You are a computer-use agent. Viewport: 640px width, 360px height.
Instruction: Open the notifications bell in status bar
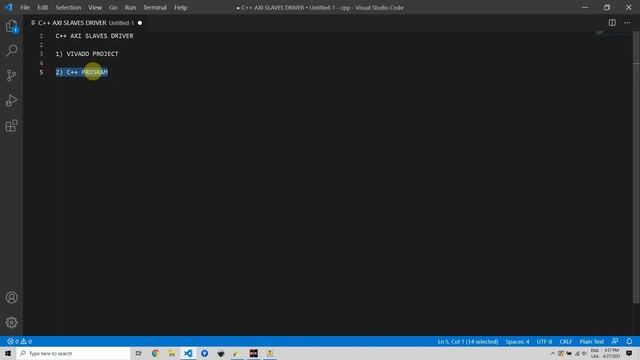coord(629,342)
